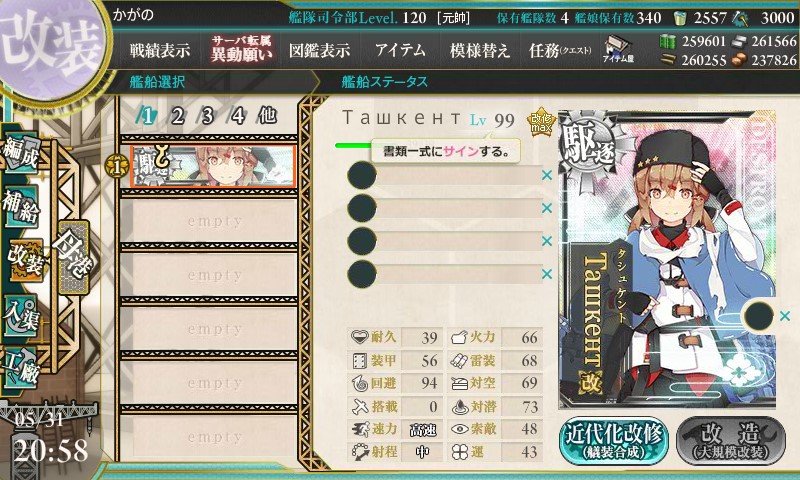This screenshot has height=480, width=800.
Task: Open the 任務 quest menu
Action: click(560, 50)
